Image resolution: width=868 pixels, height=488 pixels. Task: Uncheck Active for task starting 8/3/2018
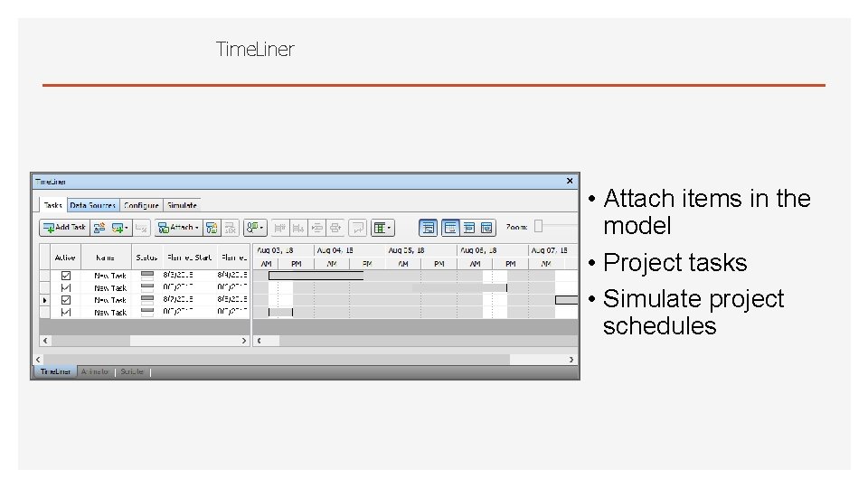pyautogui.click(x=66, y=276)
